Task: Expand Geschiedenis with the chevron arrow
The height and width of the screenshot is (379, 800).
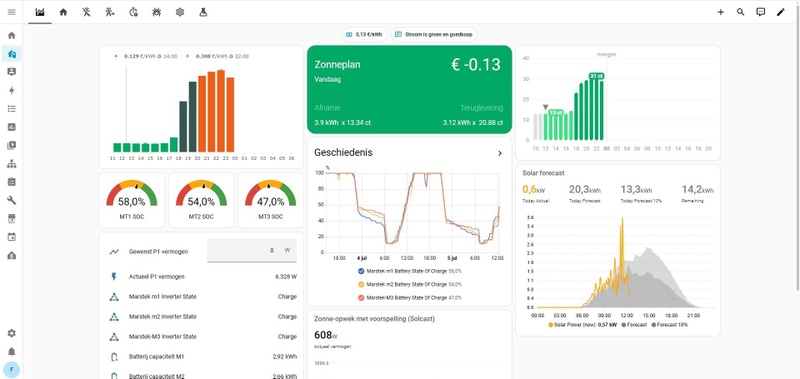Action: click(499, 153)
